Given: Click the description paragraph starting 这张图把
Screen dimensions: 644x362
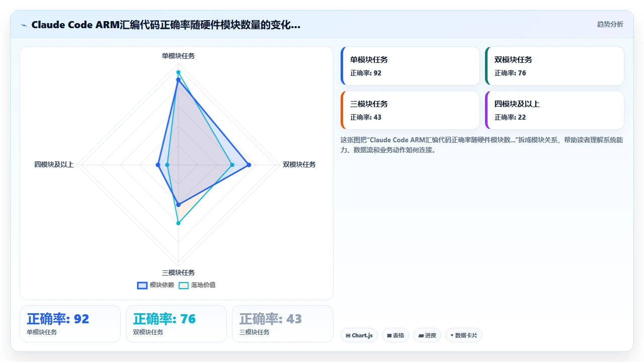Looking at the screenshot, I should (481, 145).
